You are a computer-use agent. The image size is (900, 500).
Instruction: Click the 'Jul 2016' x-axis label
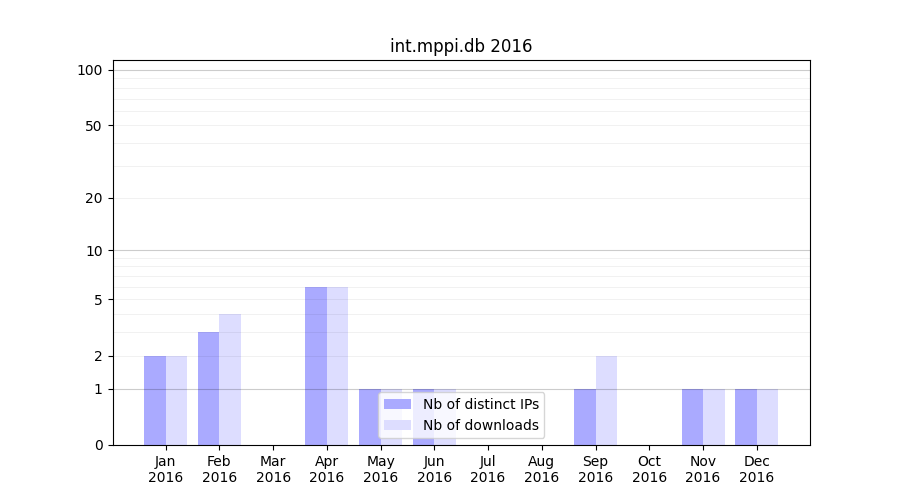pos(488,469)
